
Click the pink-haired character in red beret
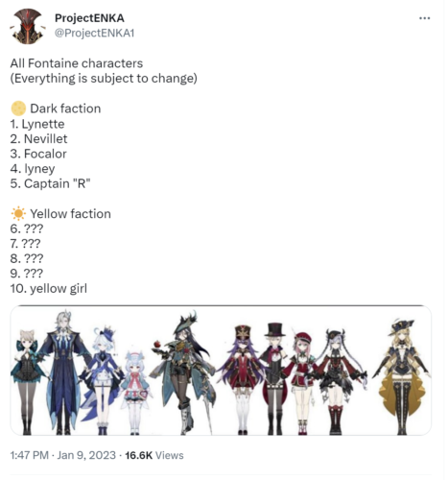click(302, 383)
